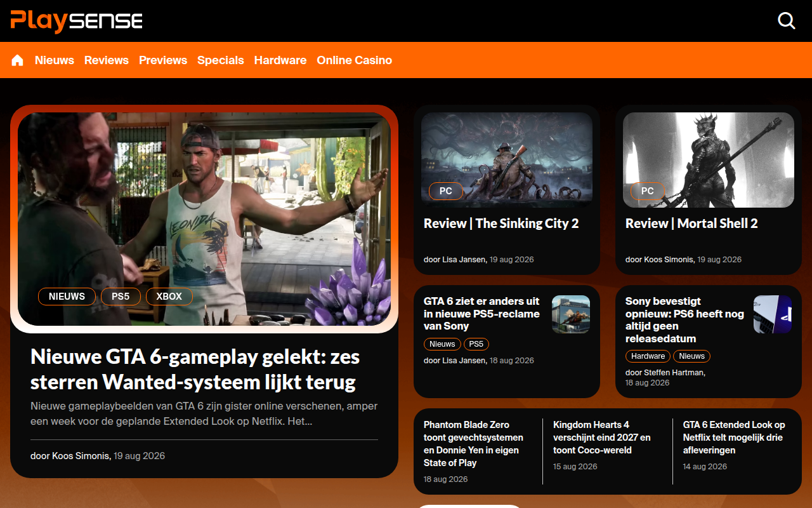Open the Previews menu item

click(x=163, y=60)
